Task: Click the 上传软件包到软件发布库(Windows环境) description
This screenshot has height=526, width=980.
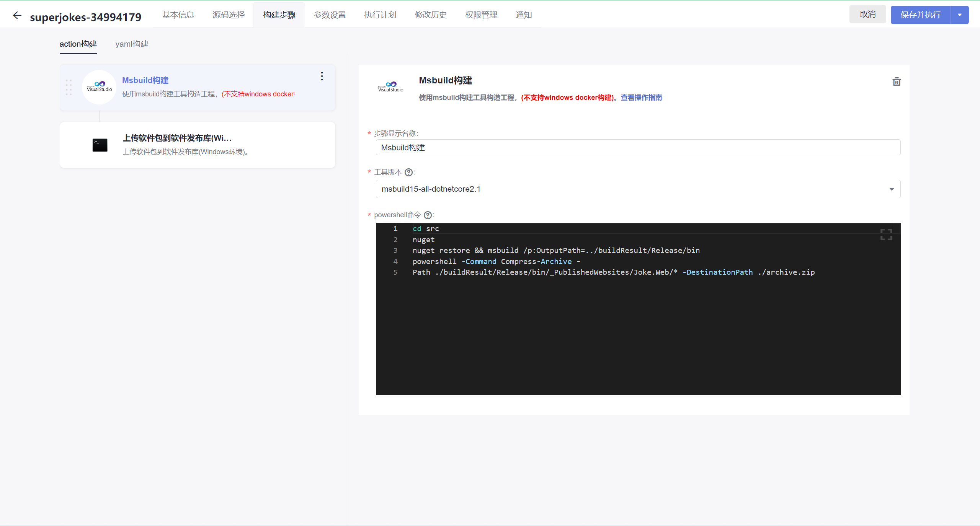Action: (186, 152)
